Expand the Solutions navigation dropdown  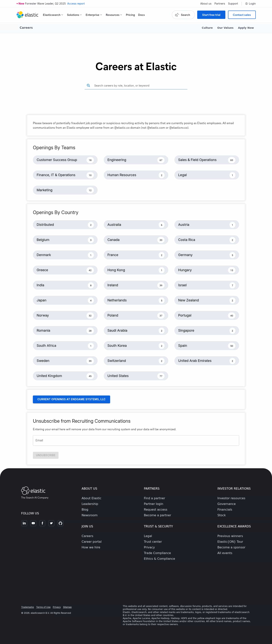[x=74, y=15]
